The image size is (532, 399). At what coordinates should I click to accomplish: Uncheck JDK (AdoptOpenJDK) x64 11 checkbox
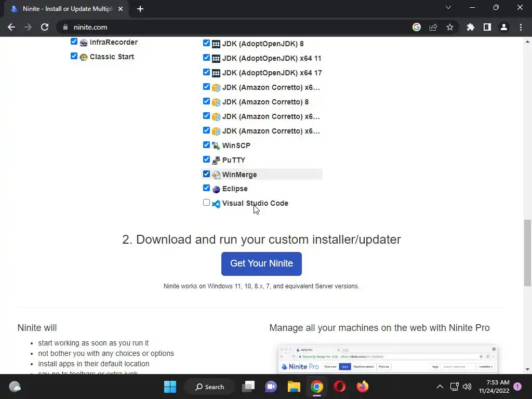pyautogui.click(x=206, y=58)
